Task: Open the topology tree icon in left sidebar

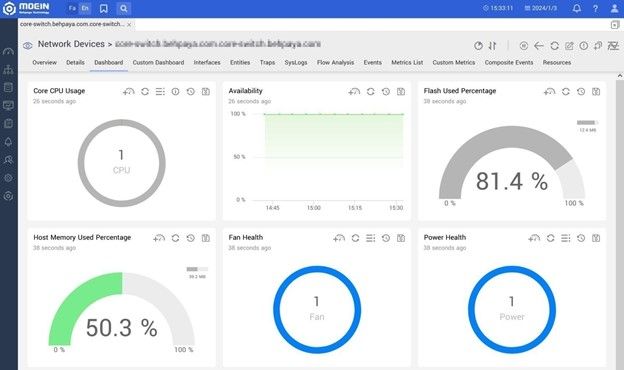Action: click(8, 69)
